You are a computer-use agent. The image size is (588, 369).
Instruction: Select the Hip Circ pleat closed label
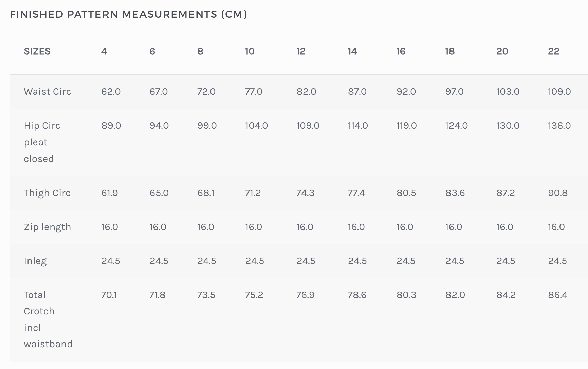pos(42,142)
